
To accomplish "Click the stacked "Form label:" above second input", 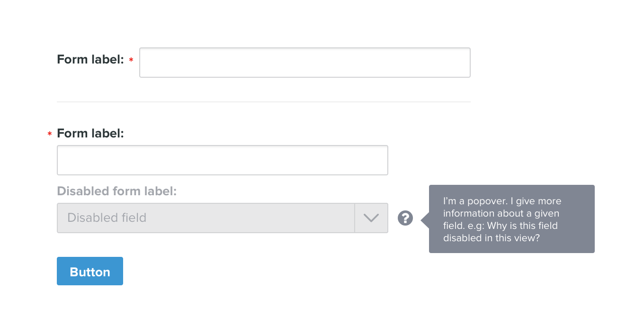I will coord(90,134).
